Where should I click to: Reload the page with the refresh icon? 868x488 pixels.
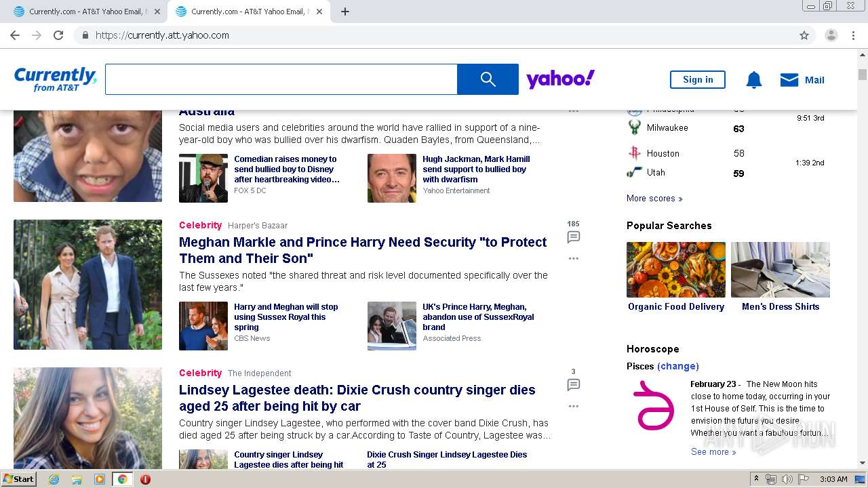click(58, 35)
